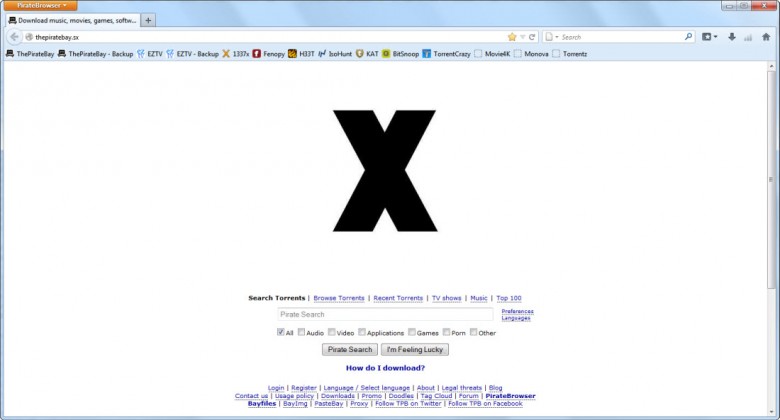The height and width of the screenshot is (420, 780).
Task: Click the magnifier icon in search box
Action: pyautogui.click(x=688, y=36)
